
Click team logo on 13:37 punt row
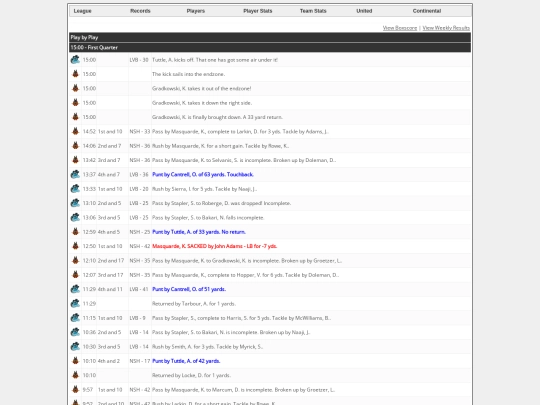coord(75,175)
